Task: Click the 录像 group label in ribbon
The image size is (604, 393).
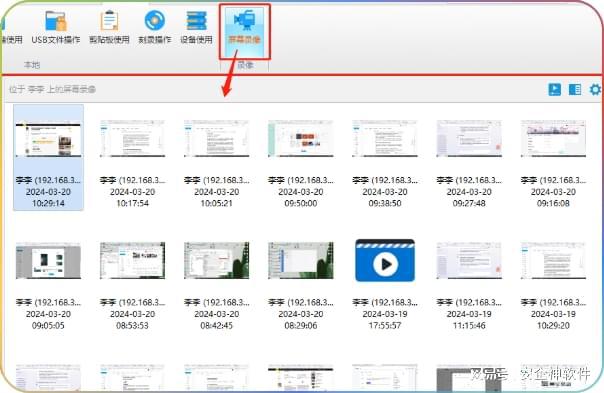Action: (245, 65)
